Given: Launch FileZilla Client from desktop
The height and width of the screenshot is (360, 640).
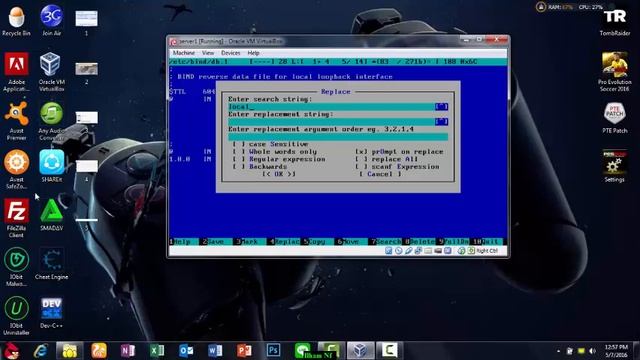Looking at the screenshot, I should 16,218.
